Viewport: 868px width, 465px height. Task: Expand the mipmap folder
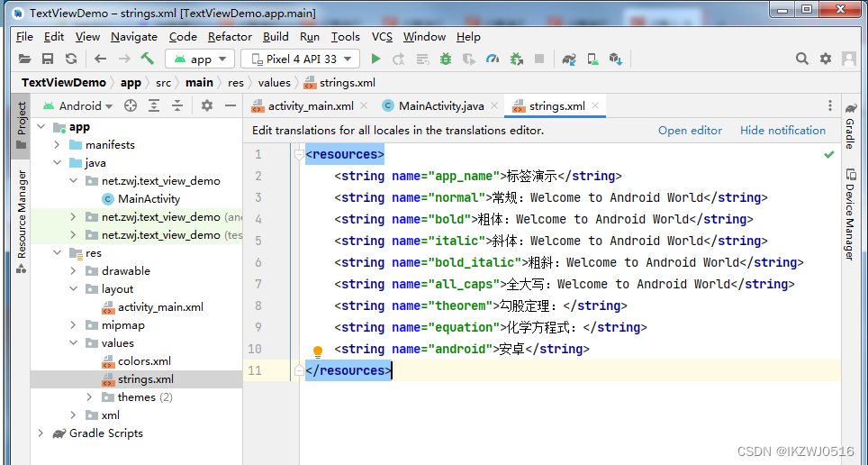click(x=73, y=324)
